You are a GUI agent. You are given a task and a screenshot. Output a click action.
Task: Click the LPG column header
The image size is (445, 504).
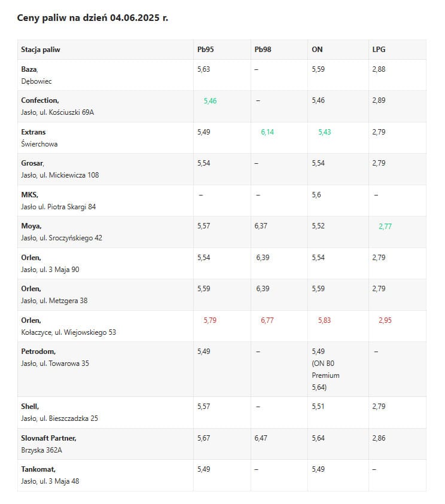point(379,50)
